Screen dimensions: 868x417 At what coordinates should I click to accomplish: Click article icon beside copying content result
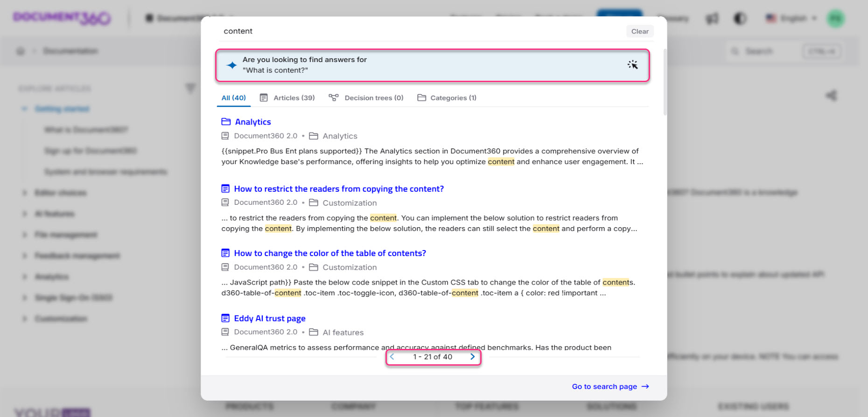point(225,188)
